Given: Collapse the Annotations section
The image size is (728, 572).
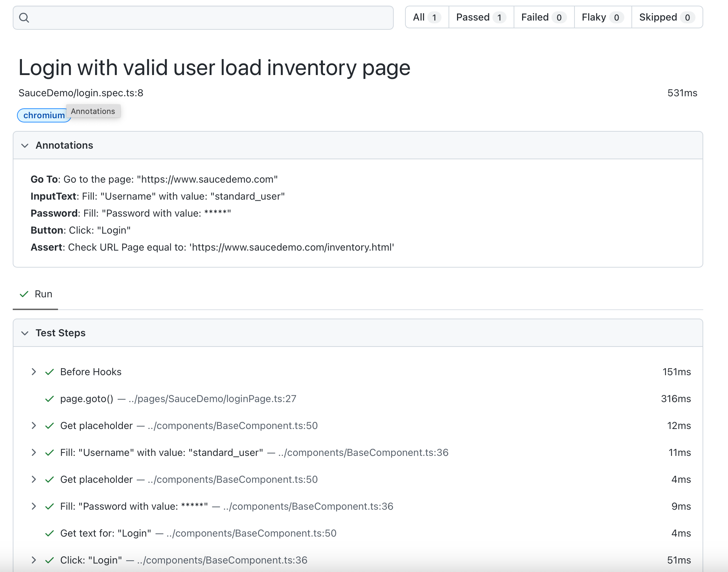Looking at the screenshot, I should (x=25, y=145).
